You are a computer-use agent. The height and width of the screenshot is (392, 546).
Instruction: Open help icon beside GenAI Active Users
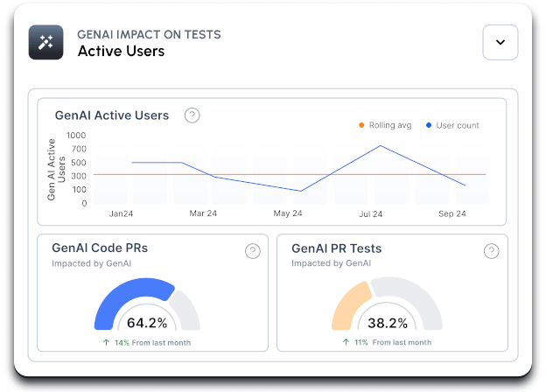click(x=192, y=115)
